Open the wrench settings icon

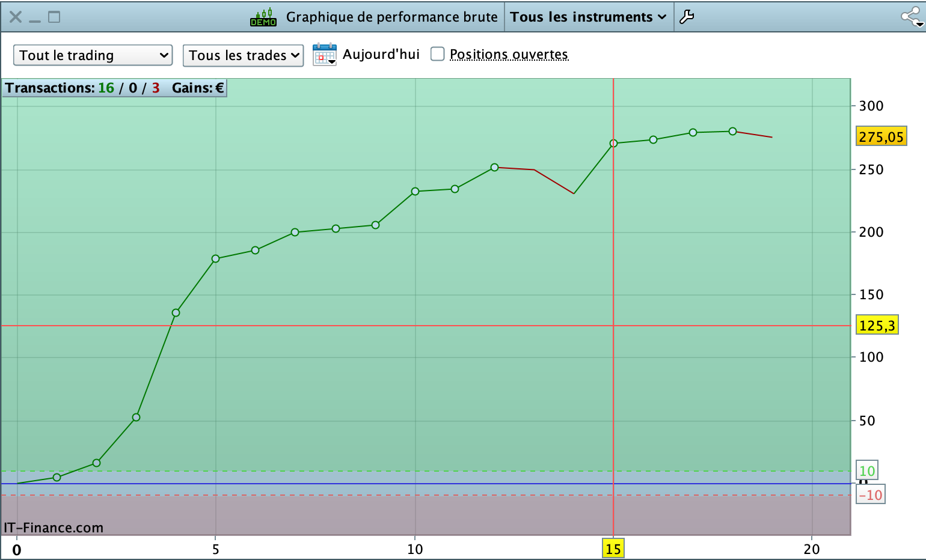pyautogui.click(x=687, y=17)
